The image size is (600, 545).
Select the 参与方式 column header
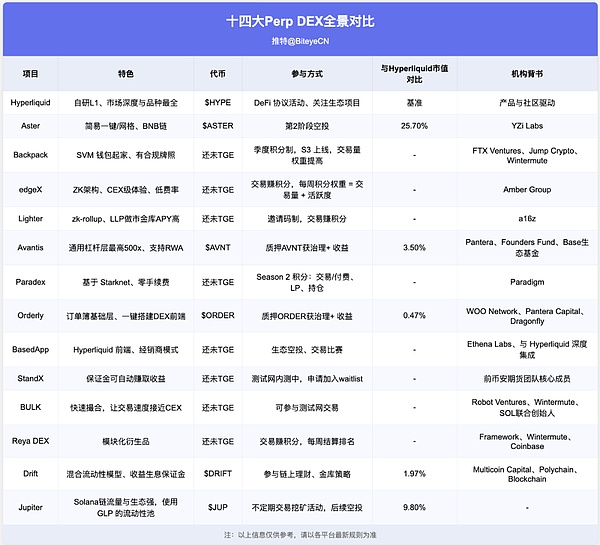pos(309,73)
